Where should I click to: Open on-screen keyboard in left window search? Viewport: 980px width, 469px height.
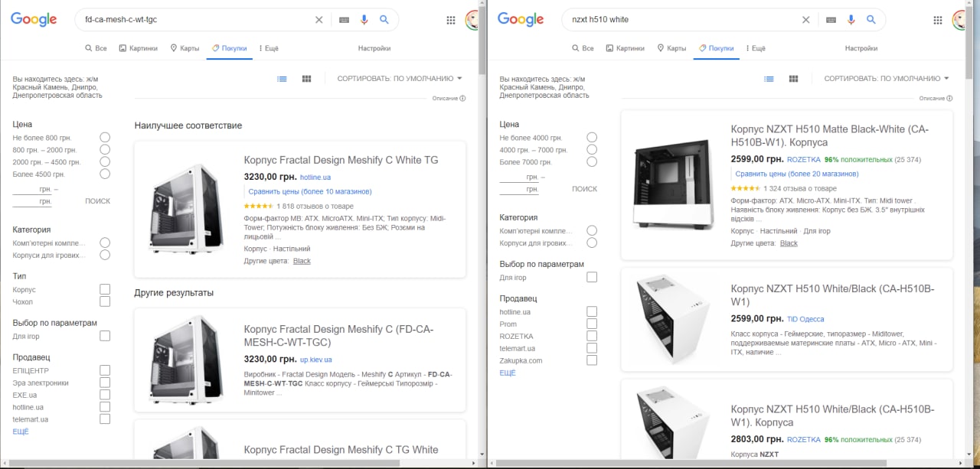(345, 20)
